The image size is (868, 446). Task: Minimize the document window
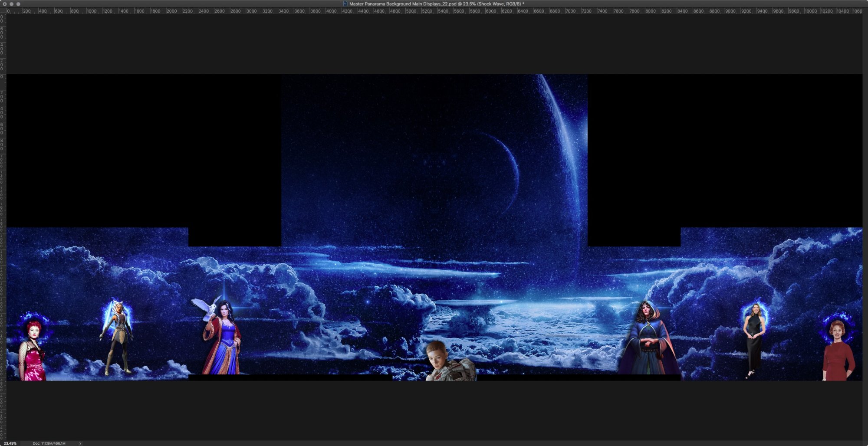click(x=12, y=3)
